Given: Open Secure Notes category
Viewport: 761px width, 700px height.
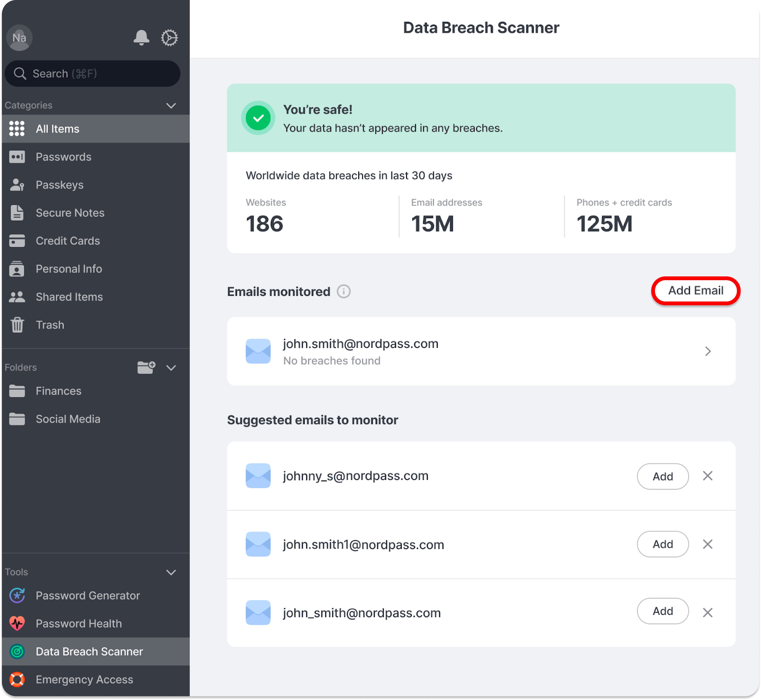Looking at the screenshot, I should pyautogui.click(x=96, y=213).
